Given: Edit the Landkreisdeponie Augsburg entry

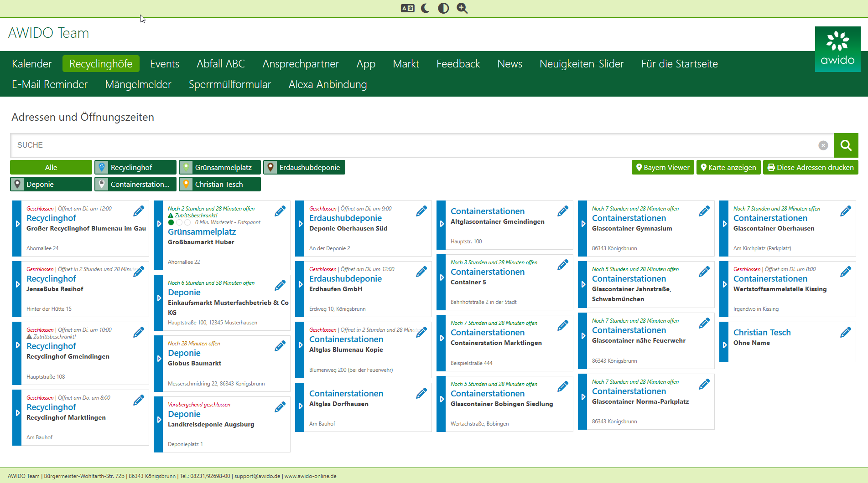Looking at the screenshot, I should (280, 407).
